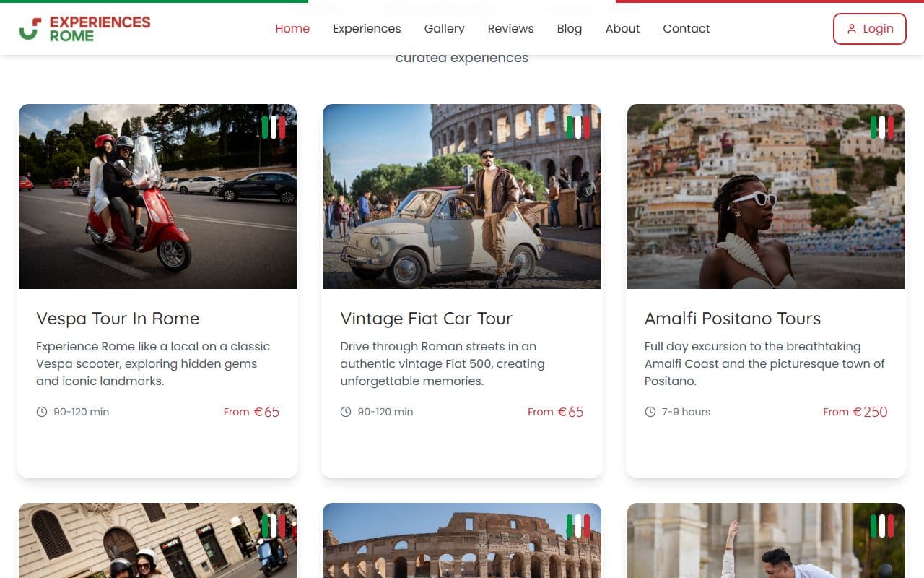Select the vintage Fiat at Colosseum photo
Screen dimensions: 924x578
coord(462,197)
